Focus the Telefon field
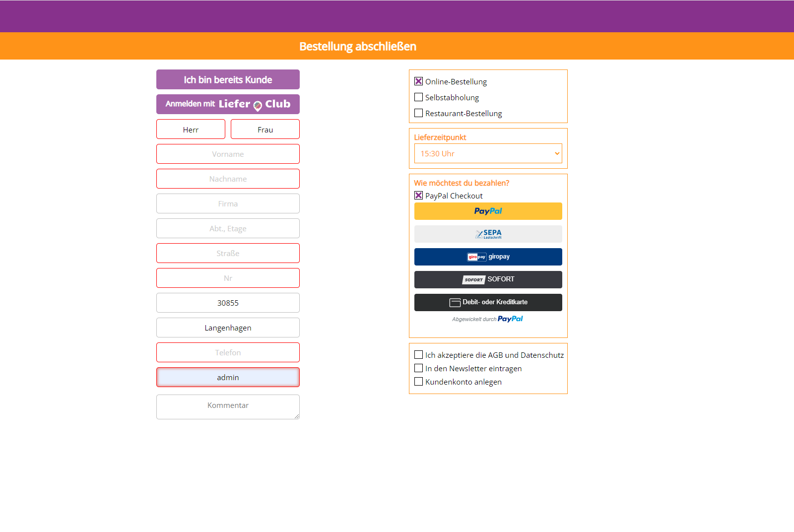 (228, 352)
